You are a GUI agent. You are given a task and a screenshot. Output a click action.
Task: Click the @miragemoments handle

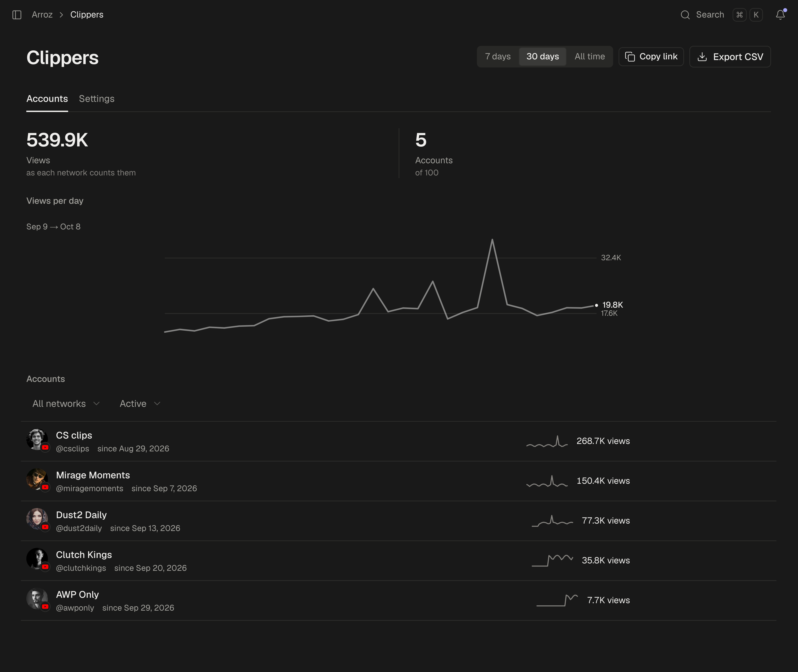point(89,489)
